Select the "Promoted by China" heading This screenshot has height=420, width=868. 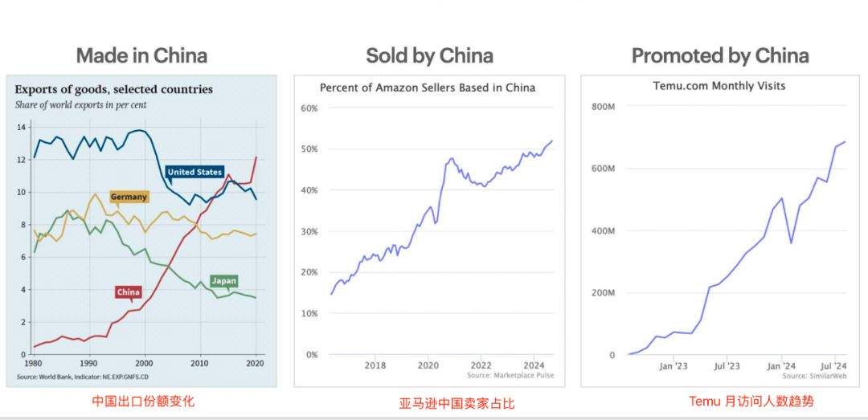pyautogui.click(x=719, y=55)
